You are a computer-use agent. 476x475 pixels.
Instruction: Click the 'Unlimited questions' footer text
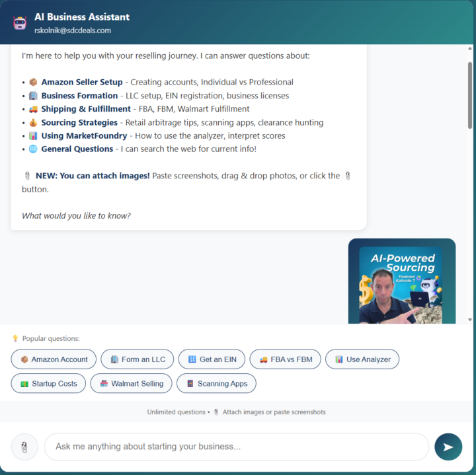coord(177,412)
